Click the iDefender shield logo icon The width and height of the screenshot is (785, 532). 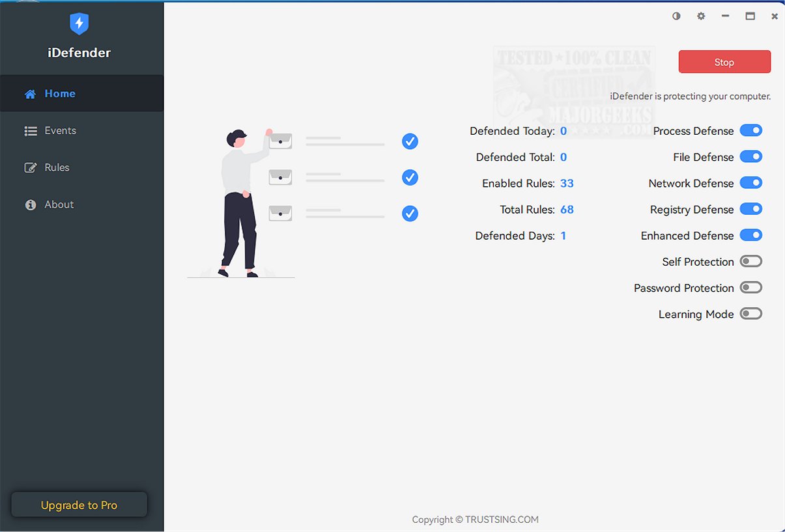coord(79,24)
